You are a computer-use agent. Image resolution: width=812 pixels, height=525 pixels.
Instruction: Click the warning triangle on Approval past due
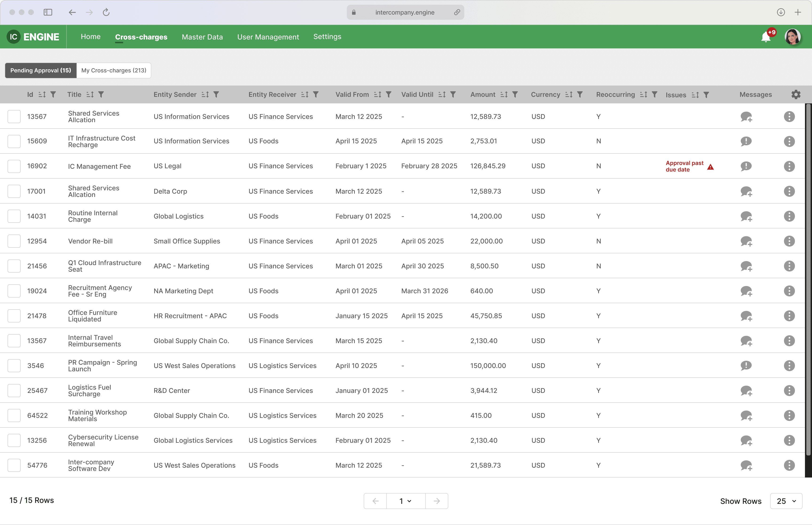(710, 167)
